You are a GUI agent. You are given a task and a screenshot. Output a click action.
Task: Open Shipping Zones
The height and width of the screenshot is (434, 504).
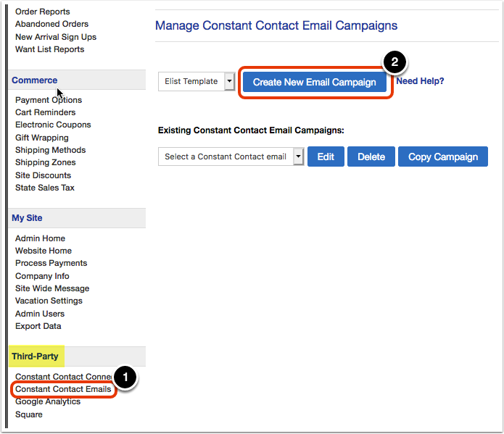point(45,162)
